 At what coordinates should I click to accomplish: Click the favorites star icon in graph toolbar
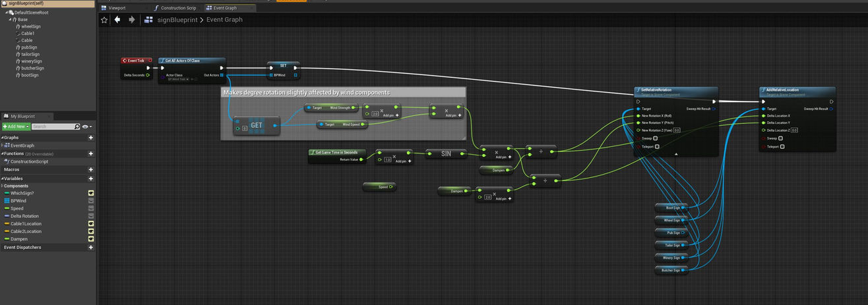pos(104,20)
